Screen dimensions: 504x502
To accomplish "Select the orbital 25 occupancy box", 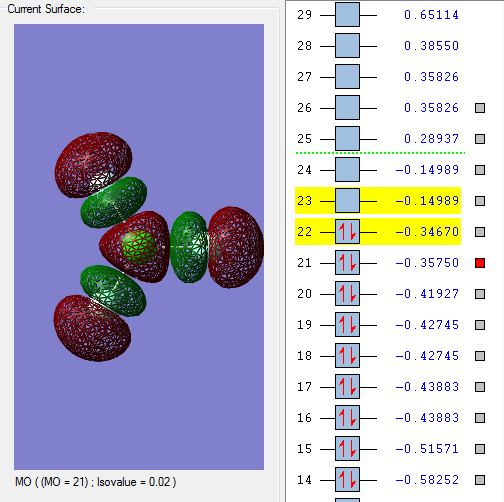I will [x=347, y=139].
